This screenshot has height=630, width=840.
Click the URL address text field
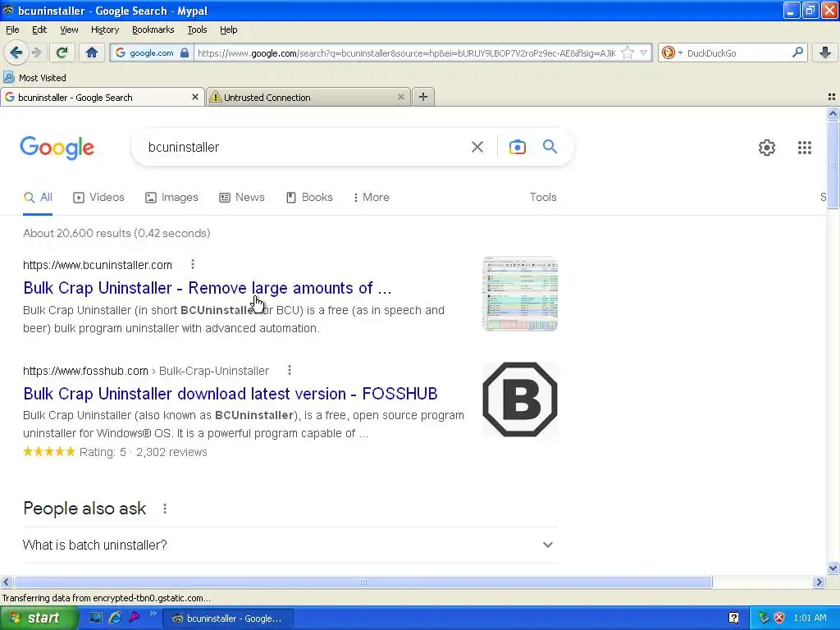(406, 52)
